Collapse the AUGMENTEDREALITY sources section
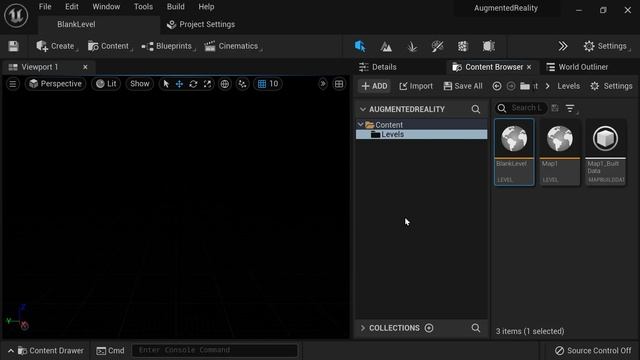This screenshot has width=640, height=360. click(x=362, y=109)
